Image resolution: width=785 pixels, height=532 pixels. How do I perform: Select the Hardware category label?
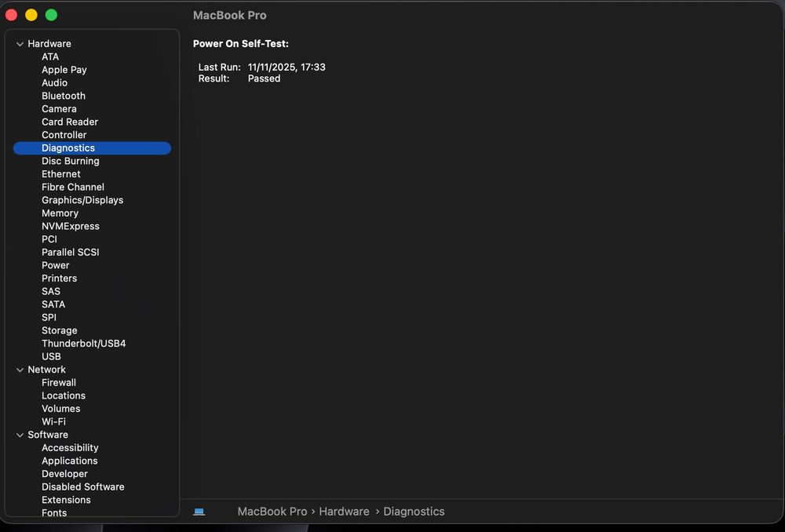[49, 43]
